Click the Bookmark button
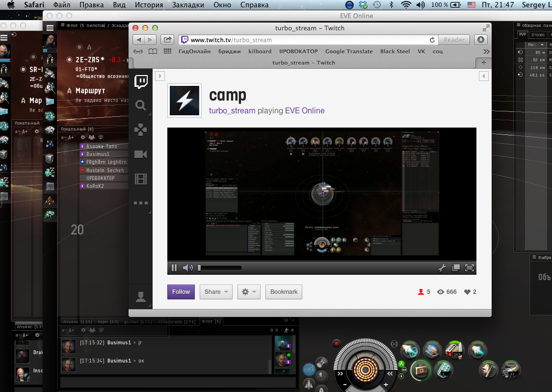552x392 pixels. [x=284, y=292]
